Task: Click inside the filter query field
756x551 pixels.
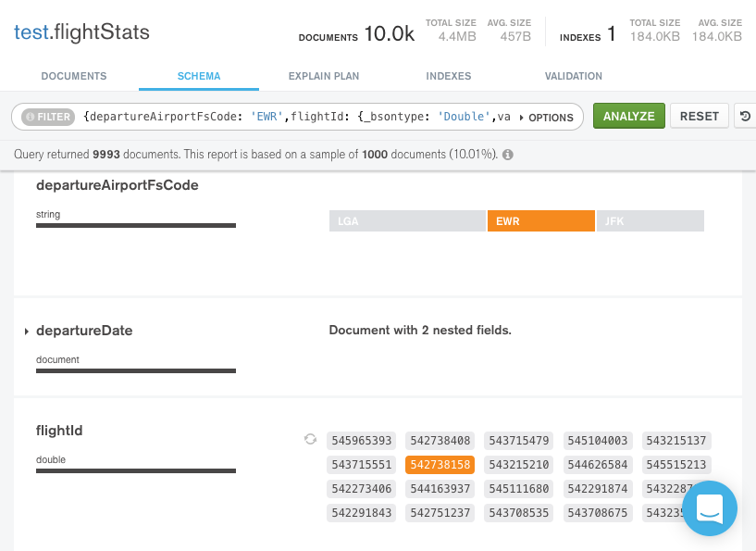Action: 296,117
